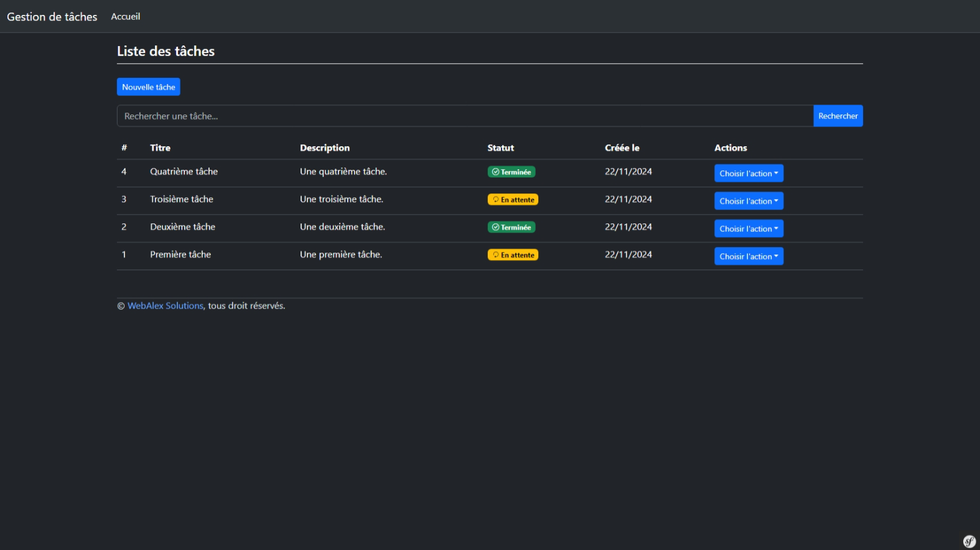Focus the Rechercher une tâche search field
Image resolution: width=980 pixels, height=550 pixels.
(x=464, y=116)
